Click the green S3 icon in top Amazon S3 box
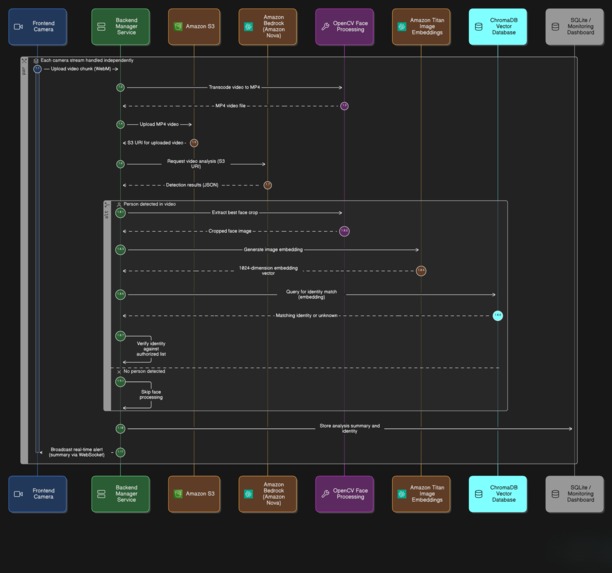The width and height of the screenshot is (612, 573). click(x=178, y=27)
